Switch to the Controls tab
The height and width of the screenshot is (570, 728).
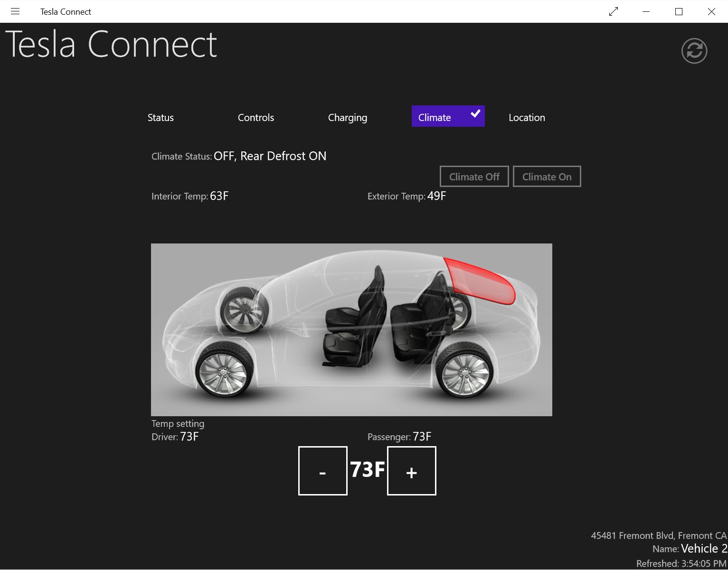point(256,117)
